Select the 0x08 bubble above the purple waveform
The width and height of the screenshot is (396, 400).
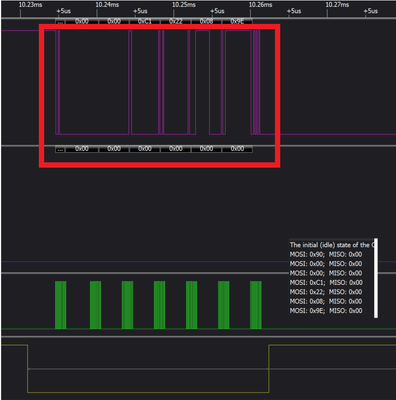tap(206, 21)
